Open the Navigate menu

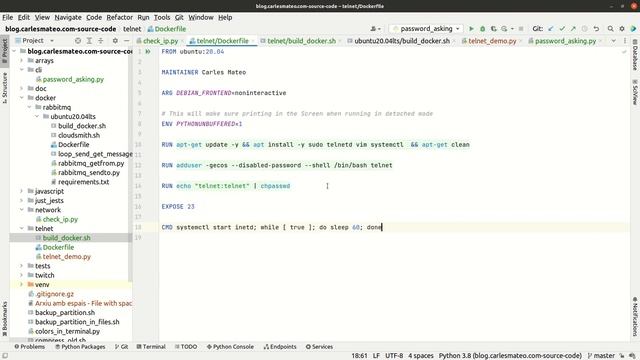[68, 17]
